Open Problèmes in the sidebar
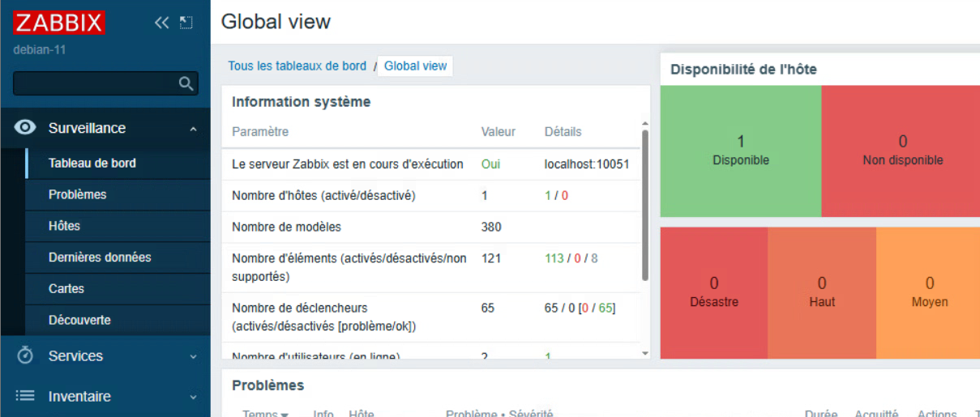The height and width of the screenshot is (417, 980). (77, 194)
